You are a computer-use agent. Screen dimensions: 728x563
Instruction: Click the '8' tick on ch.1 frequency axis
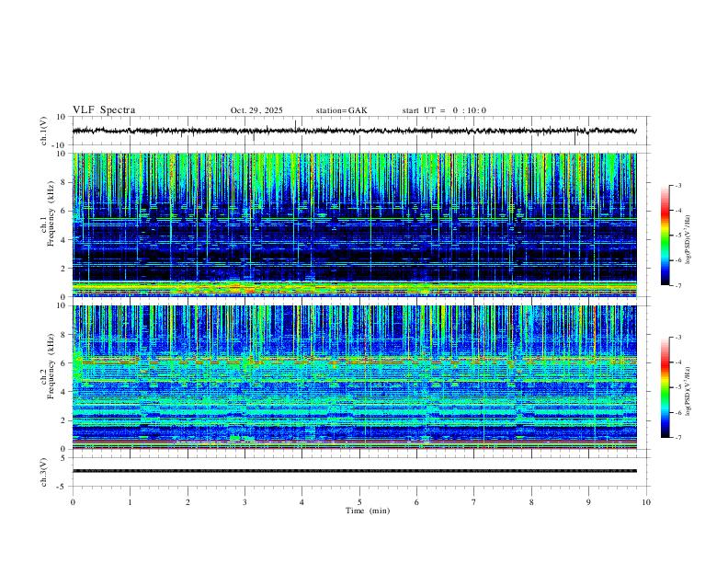pyautogui.click(x=63, y=182)
